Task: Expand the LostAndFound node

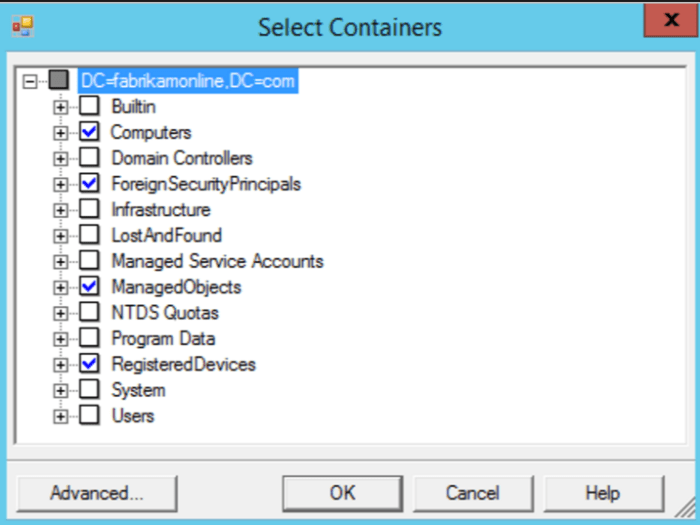Action: click(61, 236)
